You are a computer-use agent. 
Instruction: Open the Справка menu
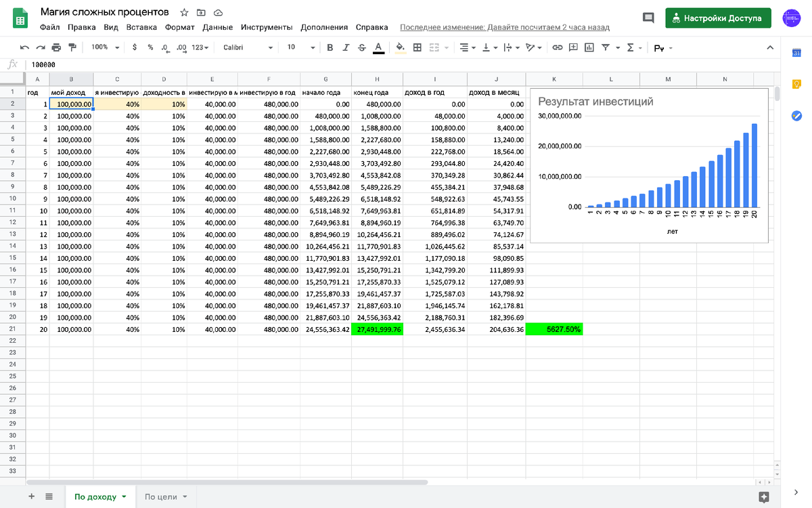(372, 27)
